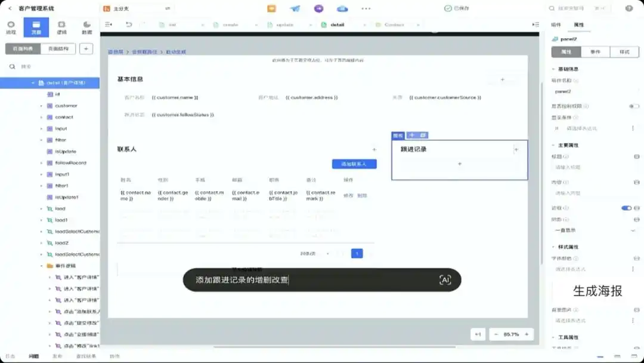Click the 添加联系人 blue button
Image resolution: width=644 pixels, height=363 pixels.
[x=355, y=164]
